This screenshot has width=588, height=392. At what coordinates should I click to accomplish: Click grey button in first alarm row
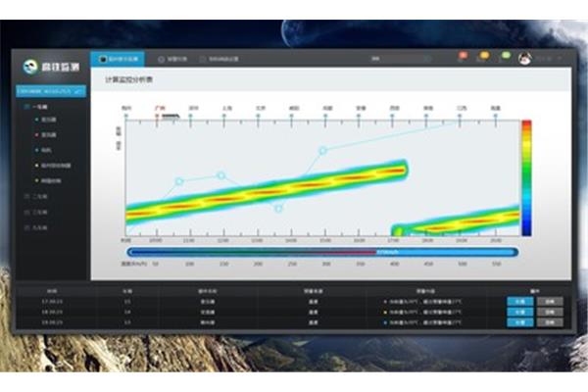tap(550, 301)
